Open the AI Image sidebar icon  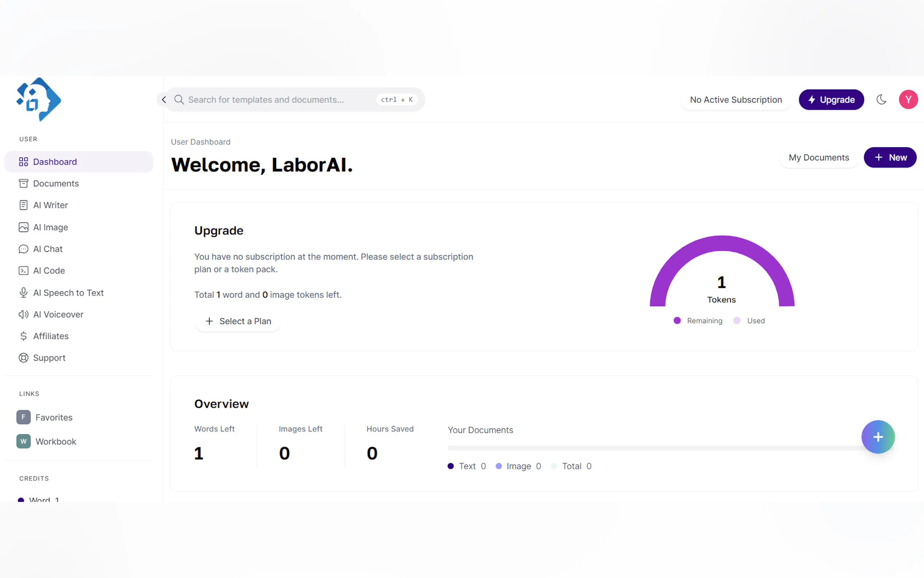(x=23, y=227)
